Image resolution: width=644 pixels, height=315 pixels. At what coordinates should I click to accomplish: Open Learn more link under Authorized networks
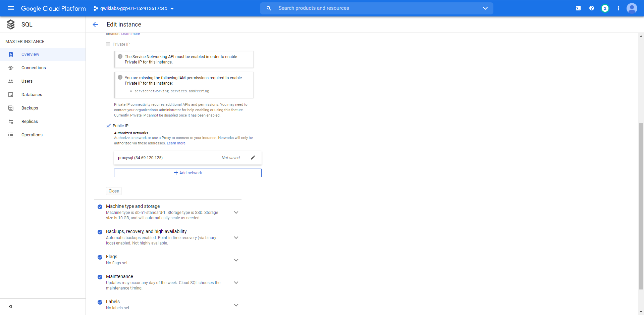click(176, 143)
